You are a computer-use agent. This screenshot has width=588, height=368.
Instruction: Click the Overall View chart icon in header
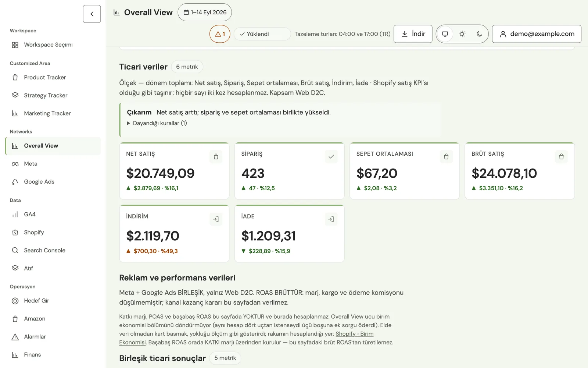[x=116, y=13]
